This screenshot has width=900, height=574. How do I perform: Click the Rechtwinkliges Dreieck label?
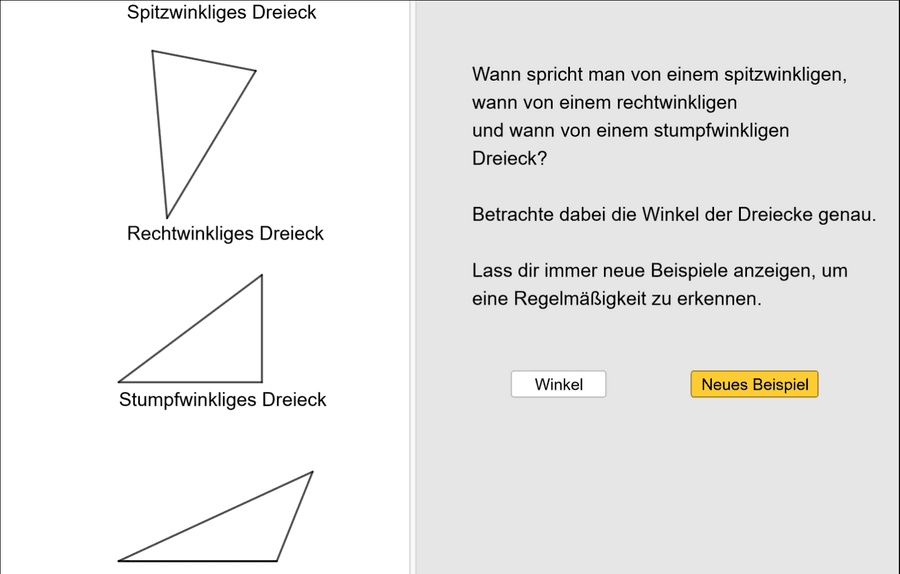(x=225, y=234)
